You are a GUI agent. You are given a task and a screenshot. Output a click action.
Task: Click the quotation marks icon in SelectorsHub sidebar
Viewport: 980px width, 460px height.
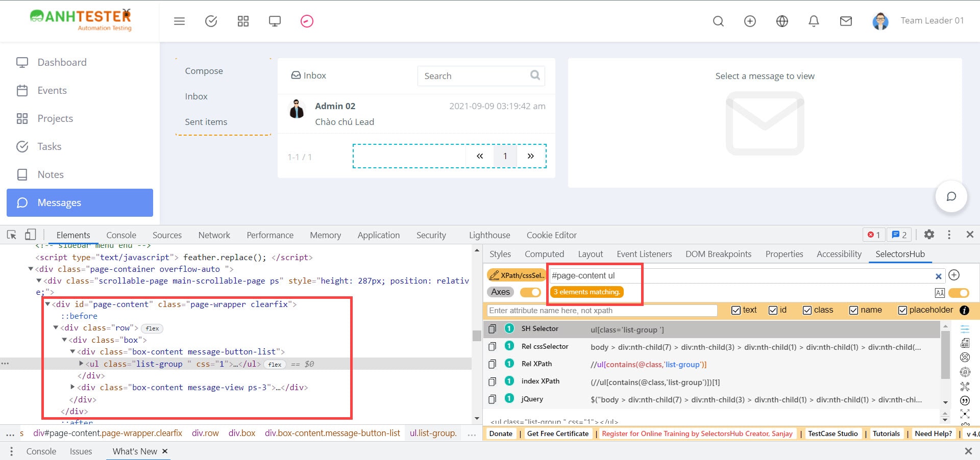pyautogui.click(x=965, y=401)
